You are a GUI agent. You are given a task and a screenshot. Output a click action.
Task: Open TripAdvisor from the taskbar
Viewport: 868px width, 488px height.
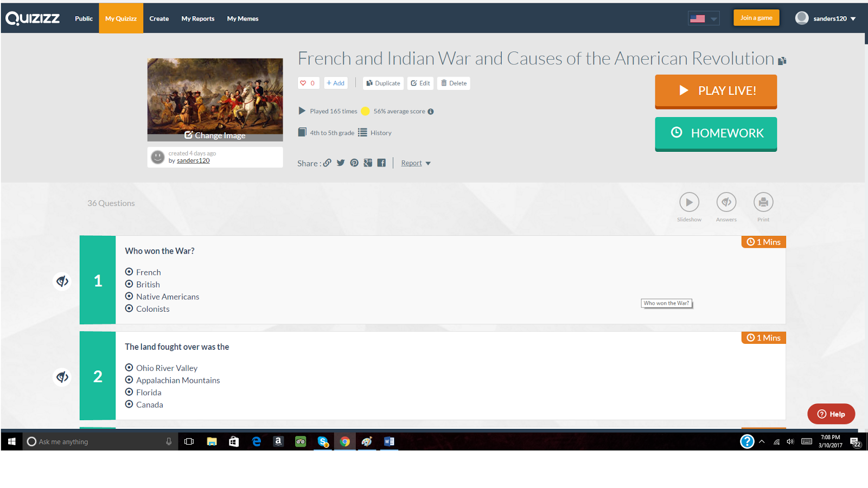coord(301,441)
